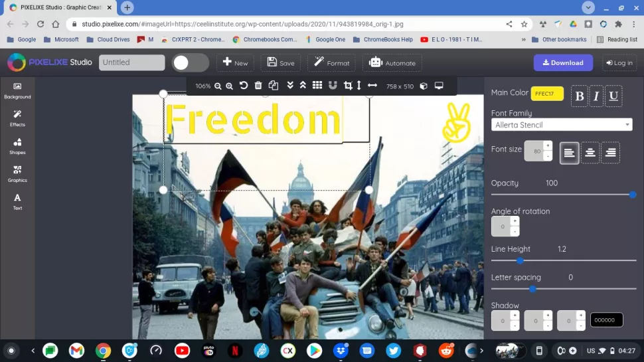Open the Effects panel in the sidebar
This screenshot has height=362, width=644.
(17, 118)
